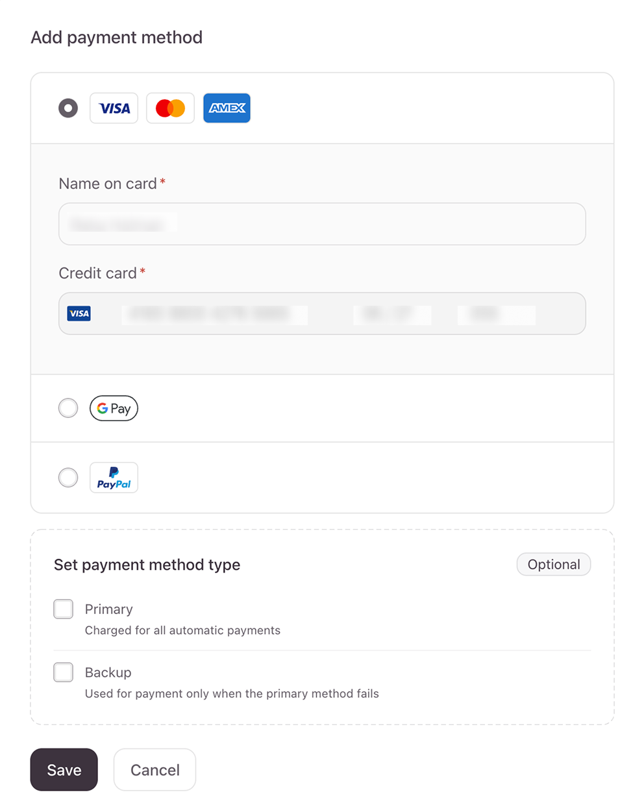644x812 pixels.
Task: Click the small Visa icon in card field
Action: tap(79, 314)
